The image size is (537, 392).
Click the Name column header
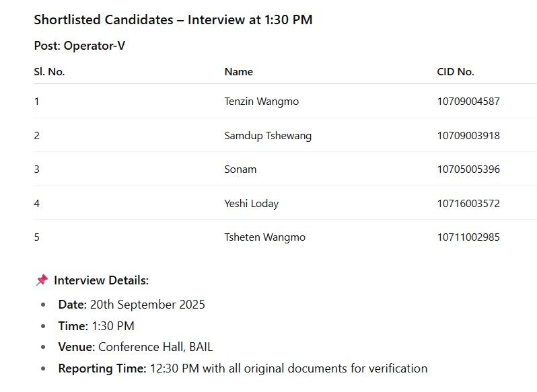(238, 72)
